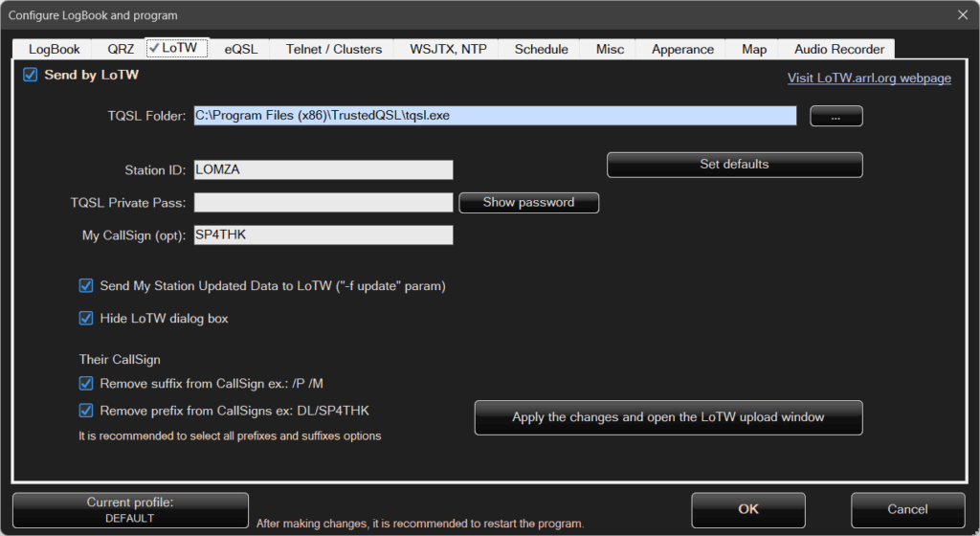
Task: Click the Station ID input field
Action: [x=323, y=169]
